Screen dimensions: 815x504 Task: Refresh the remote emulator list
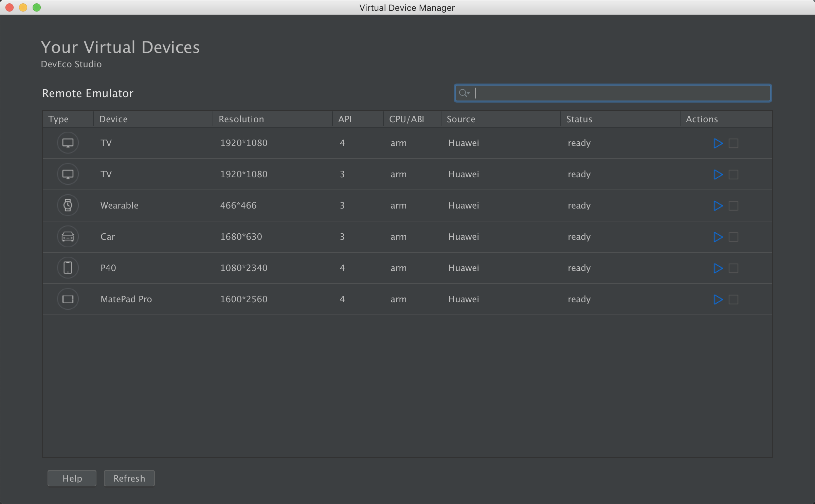coord(129,478)
